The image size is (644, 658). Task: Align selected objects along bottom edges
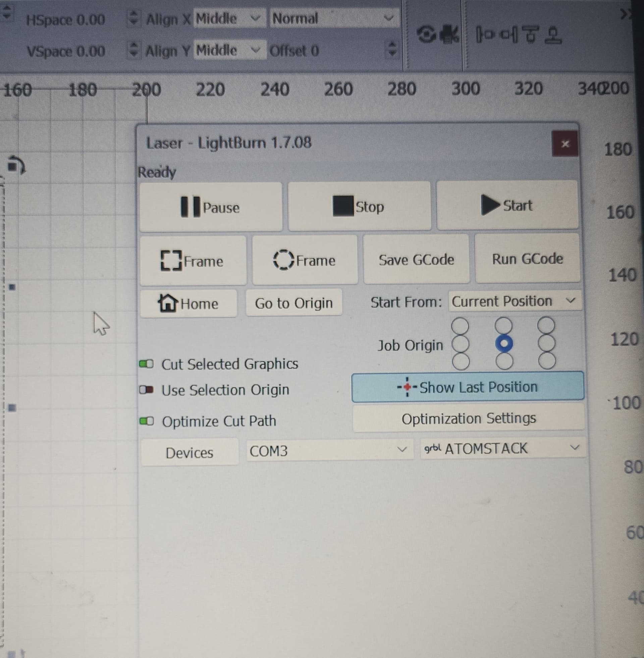[x=553, y=35]
